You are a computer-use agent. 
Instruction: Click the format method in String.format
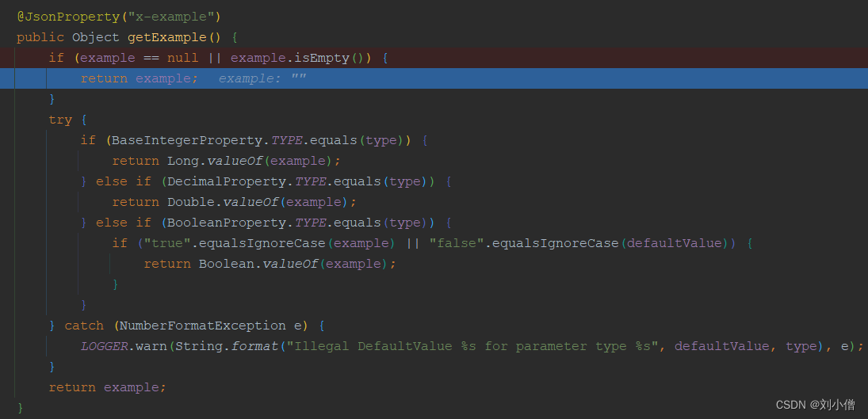click(254, 347)
